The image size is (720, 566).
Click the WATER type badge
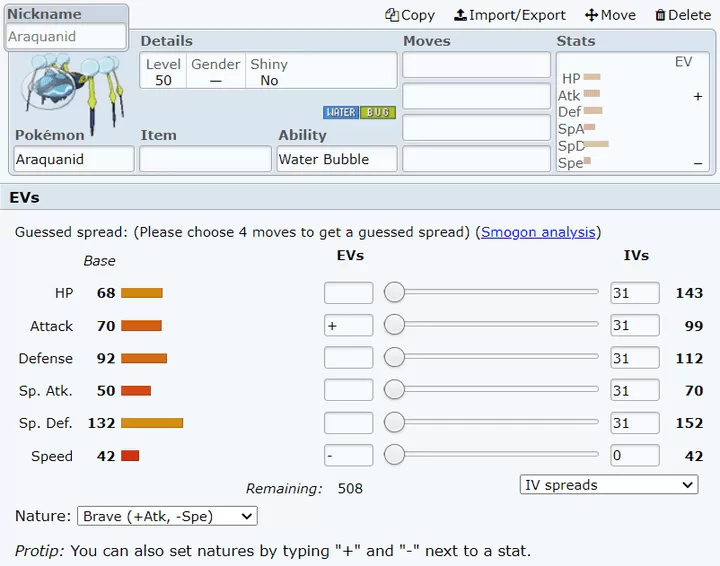(341, 112)
